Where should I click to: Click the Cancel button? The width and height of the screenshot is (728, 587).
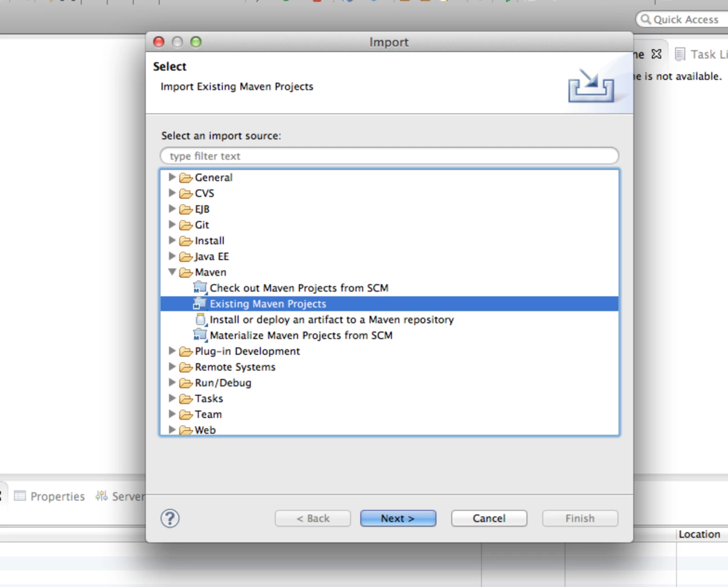[489, 518]
